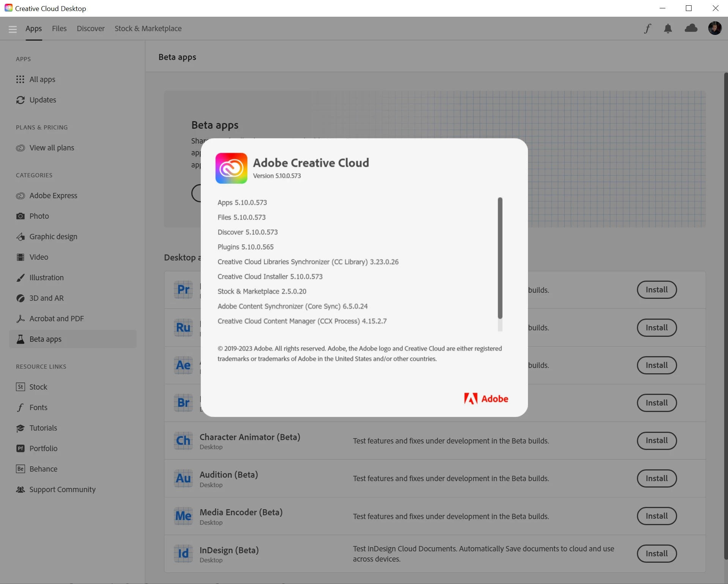Select Beta apps category
This screenshot has height=584, width=728.
(73, 339)
